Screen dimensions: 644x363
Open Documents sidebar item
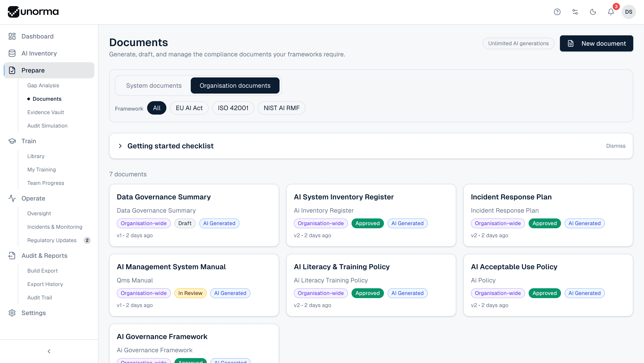tap(47, 99)
